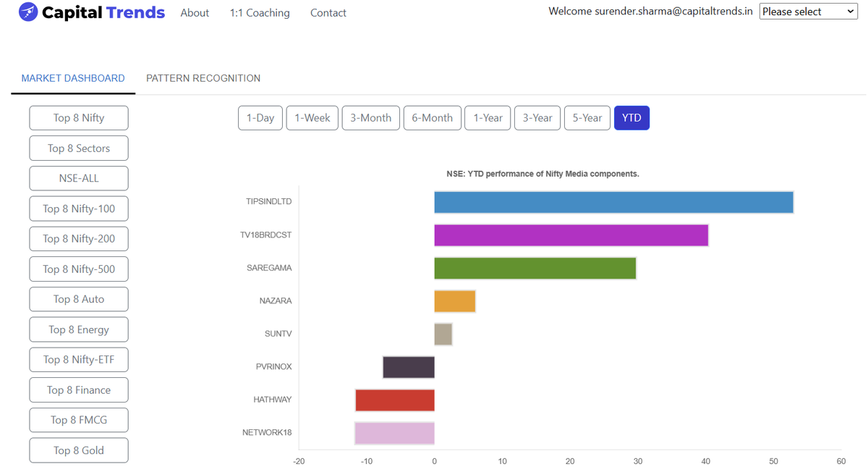
Task: Show Top 8 FMCG stocks
Action: click(x=79, y=420)
